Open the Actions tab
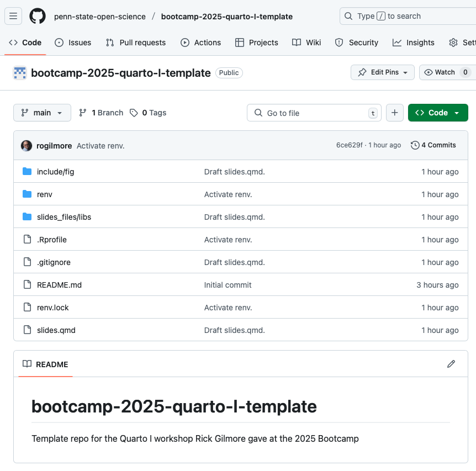Viewport: 476px width, 471px height. pos(200,43)
